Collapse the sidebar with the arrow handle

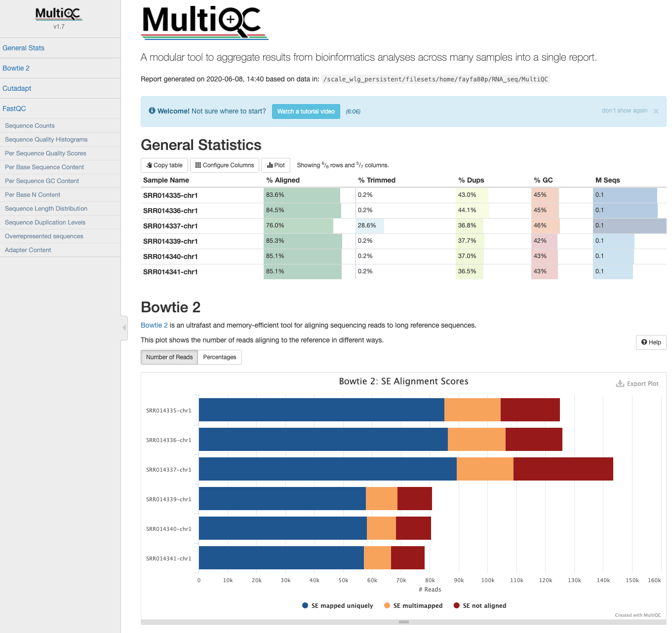(x=124, y=328)
